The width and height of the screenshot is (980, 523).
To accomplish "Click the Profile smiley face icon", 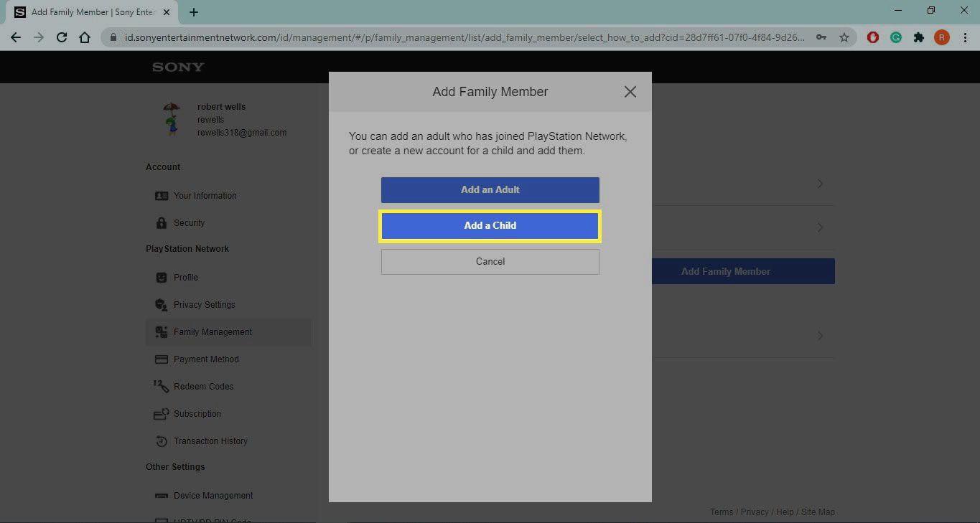I will coord(162,278).
